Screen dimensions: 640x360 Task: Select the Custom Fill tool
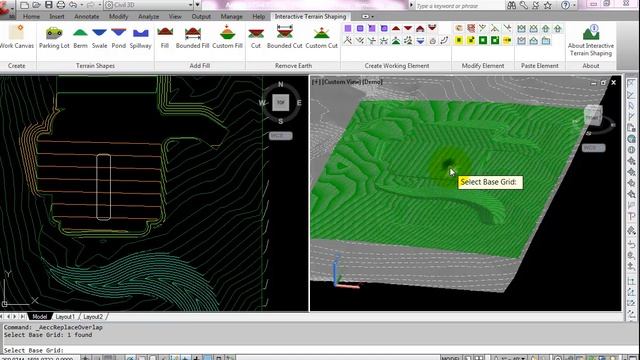coord(227,37)
